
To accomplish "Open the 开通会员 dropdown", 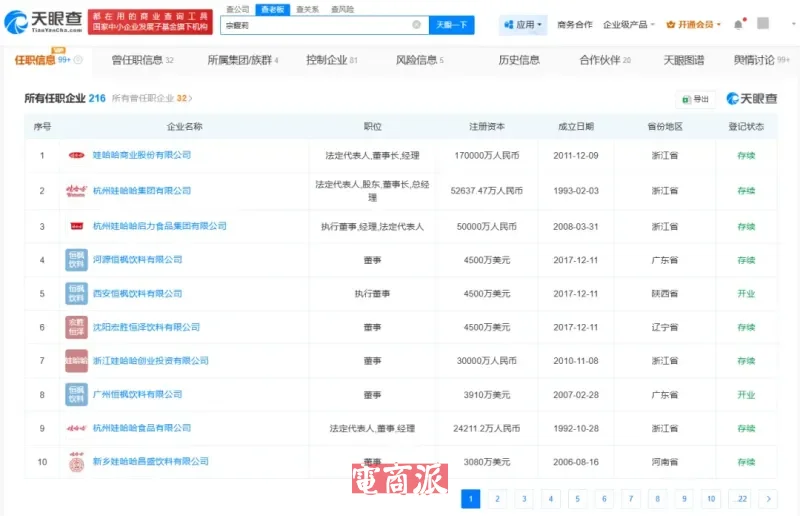I will 694,24.
